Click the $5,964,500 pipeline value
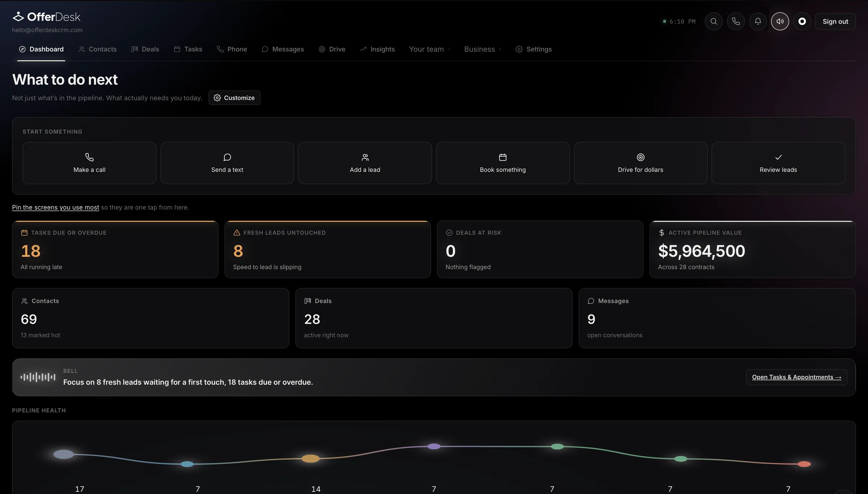 coord(702,251)
